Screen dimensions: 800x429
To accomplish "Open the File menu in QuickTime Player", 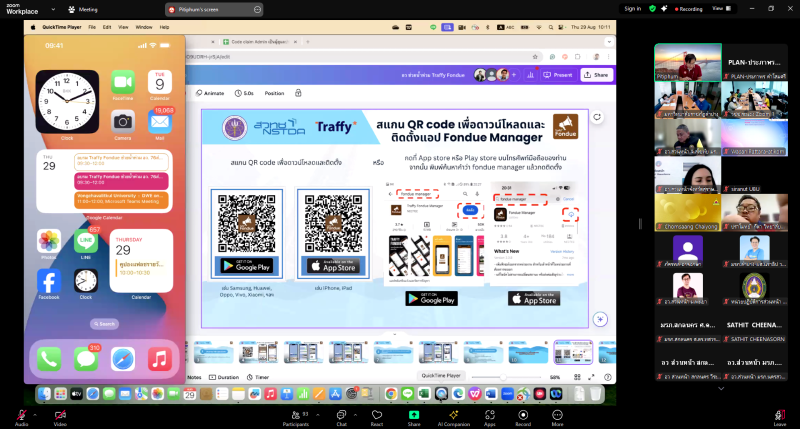I will 93,26.
